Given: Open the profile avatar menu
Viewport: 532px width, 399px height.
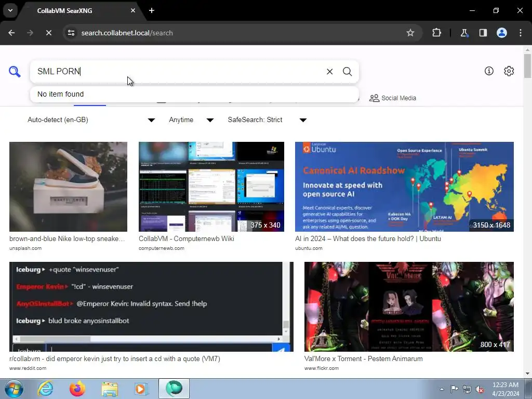Looking at the screenshot, I should click(x=502, y=33).
